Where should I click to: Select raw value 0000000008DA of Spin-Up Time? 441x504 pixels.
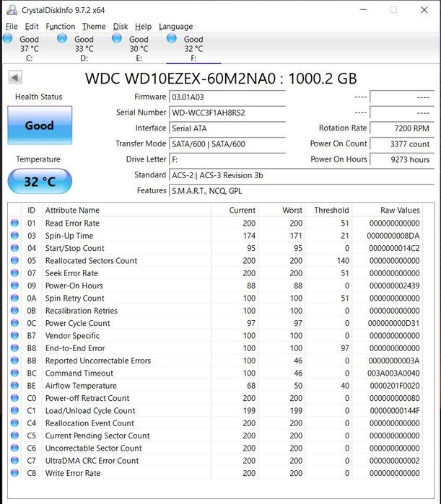pyautogui.click(x=393, y=236)
